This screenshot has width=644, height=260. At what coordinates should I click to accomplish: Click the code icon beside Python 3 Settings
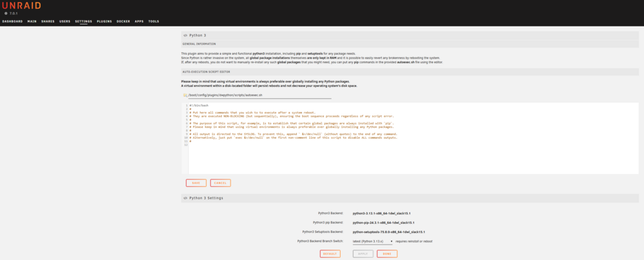click(185, 198)
